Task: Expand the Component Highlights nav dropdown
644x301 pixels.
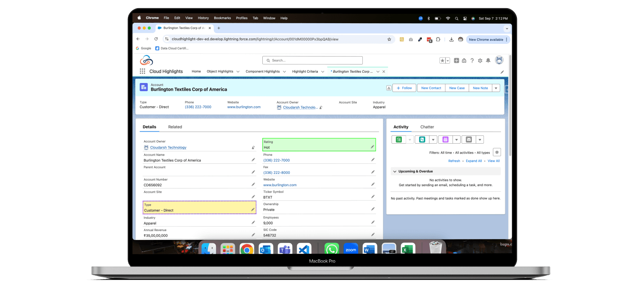Action: click(x=284, y=72)
